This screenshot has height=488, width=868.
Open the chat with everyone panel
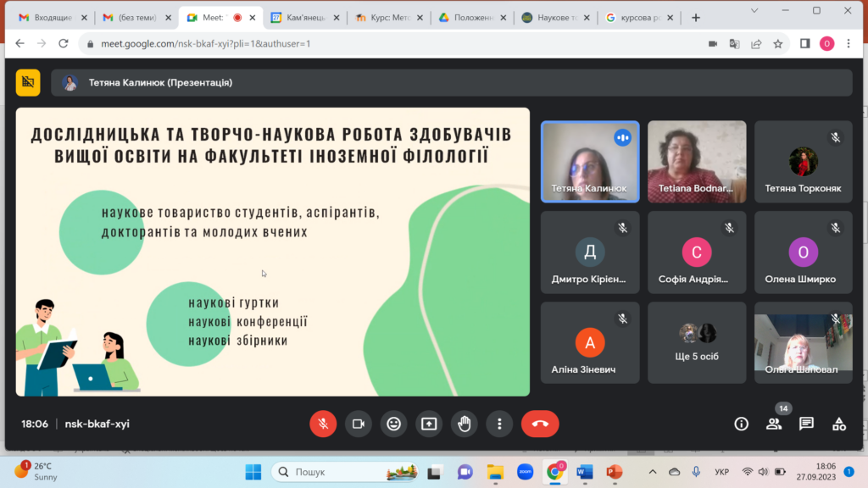pos(806,424)
